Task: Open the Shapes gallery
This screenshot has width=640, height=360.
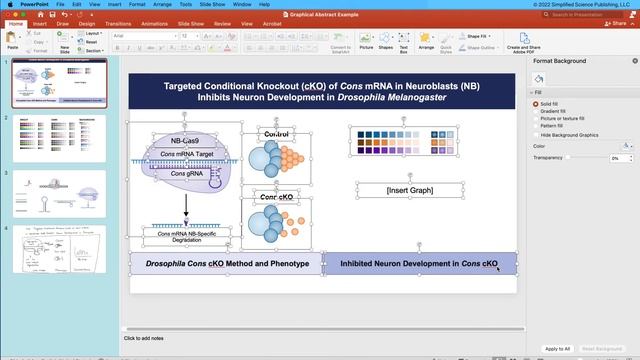Action: 385,41
